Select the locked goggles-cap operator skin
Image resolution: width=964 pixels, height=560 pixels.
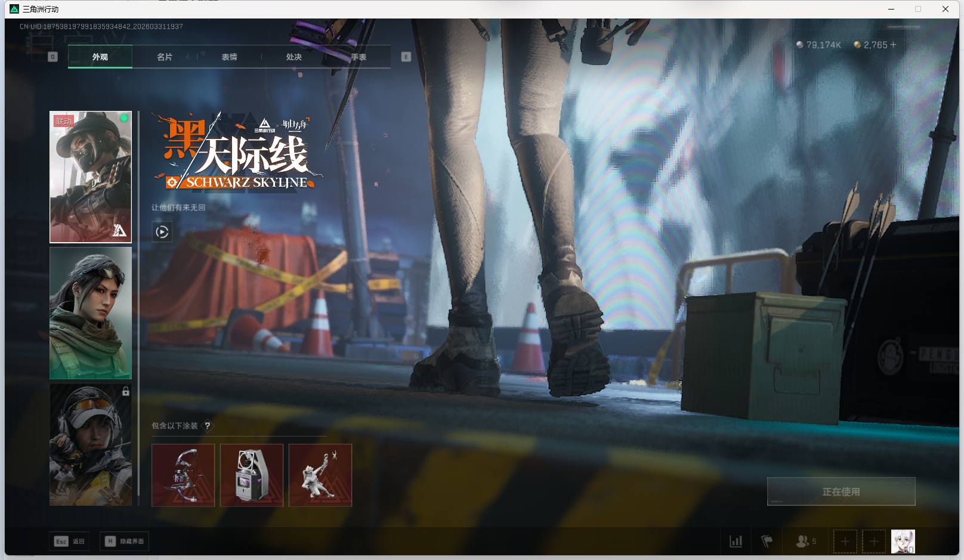[91, 445]
